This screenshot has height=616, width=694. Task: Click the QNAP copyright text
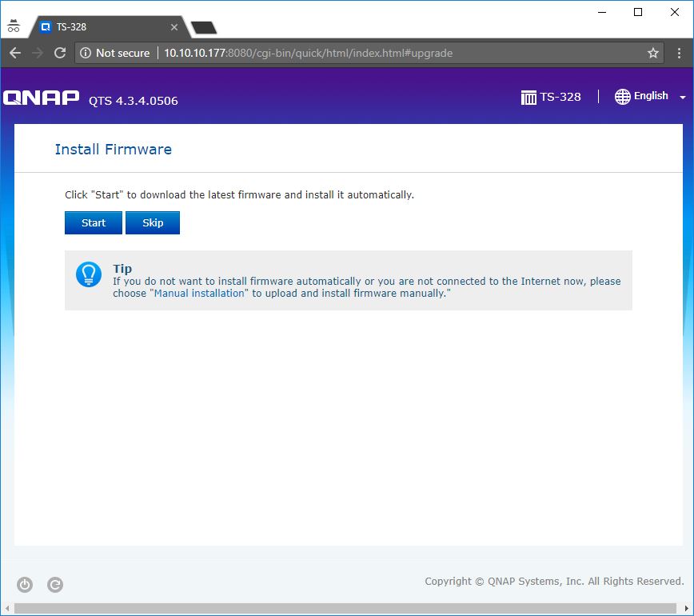(554, 581)
